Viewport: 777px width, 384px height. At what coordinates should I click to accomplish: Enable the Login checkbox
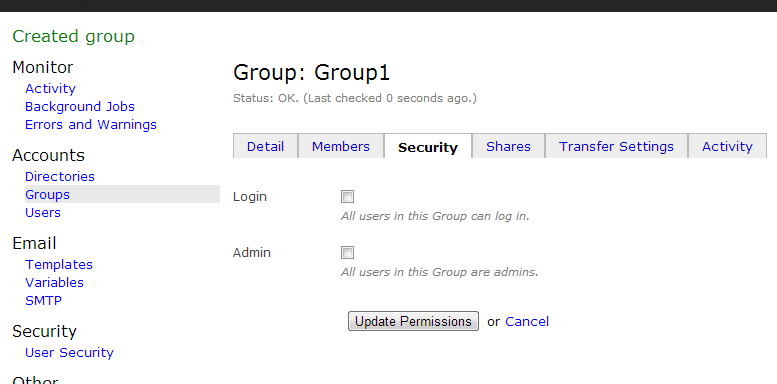(x=347, y=197)
